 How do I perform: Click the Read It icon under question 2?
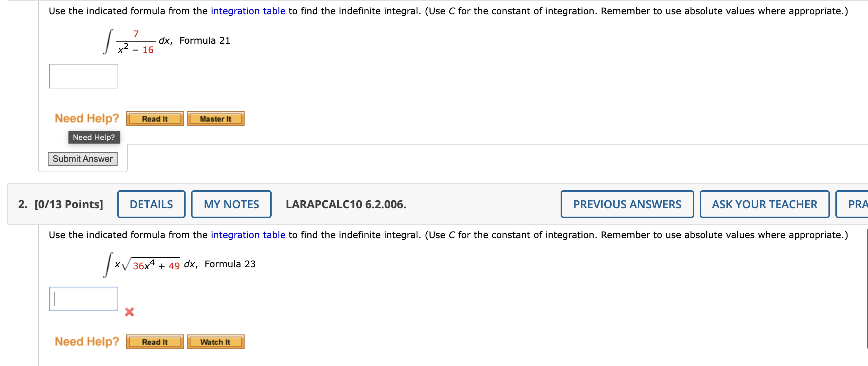[x=155, y=342]
